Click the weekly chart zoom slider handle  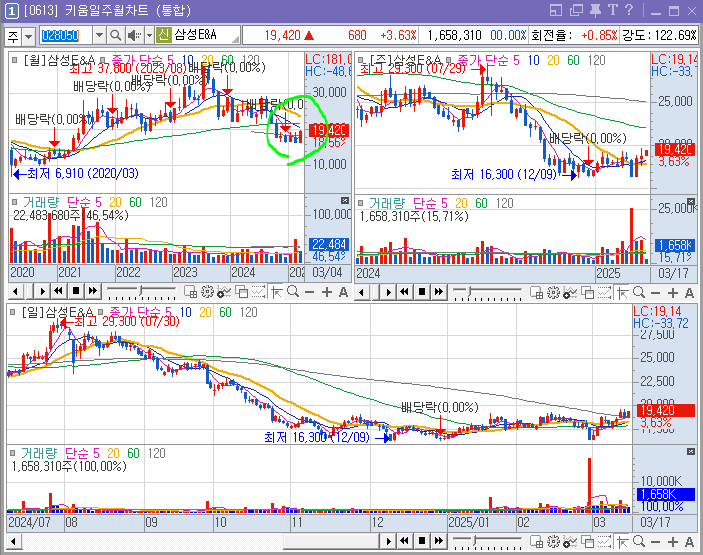(x=469, y=292)
